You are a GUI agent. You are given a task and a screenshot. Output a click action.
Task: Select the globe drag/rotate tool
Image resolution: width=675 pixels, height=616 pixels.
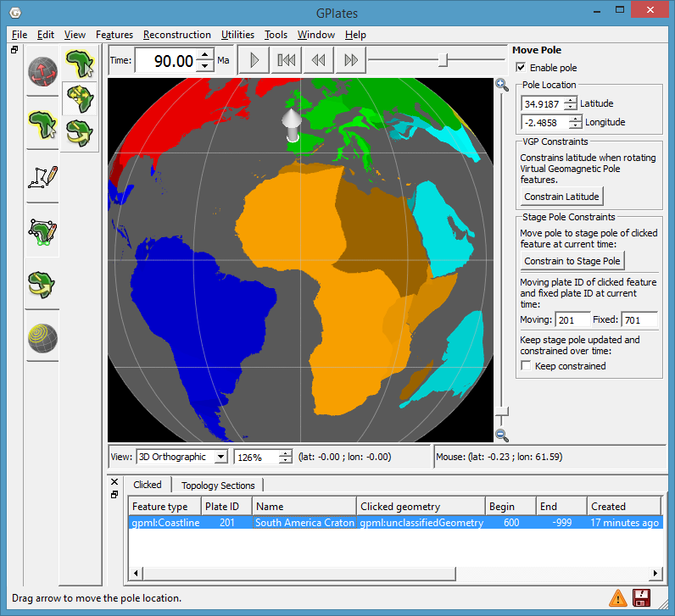(x=42, y=71)
